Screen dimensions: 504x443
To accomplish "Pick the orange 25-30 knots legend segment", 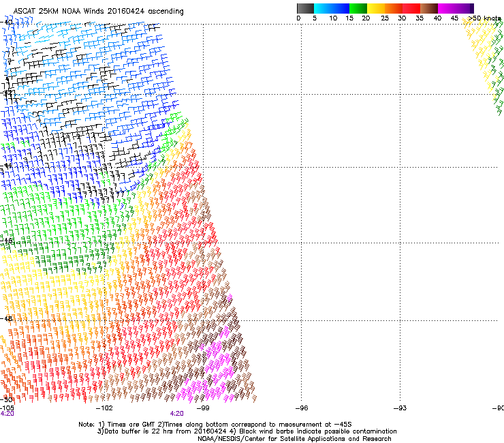I will point(394,8).
